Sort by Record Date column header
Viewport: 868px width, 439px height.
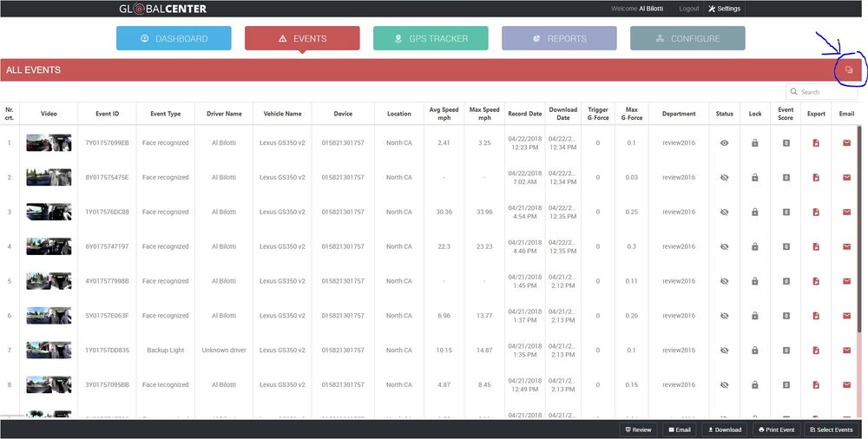524,114
